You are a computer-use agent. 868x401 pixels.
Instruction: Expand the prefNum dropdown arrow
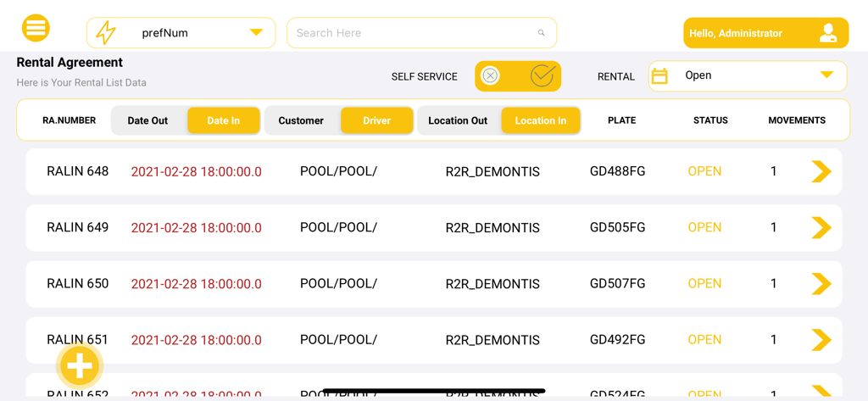[256, 33]
